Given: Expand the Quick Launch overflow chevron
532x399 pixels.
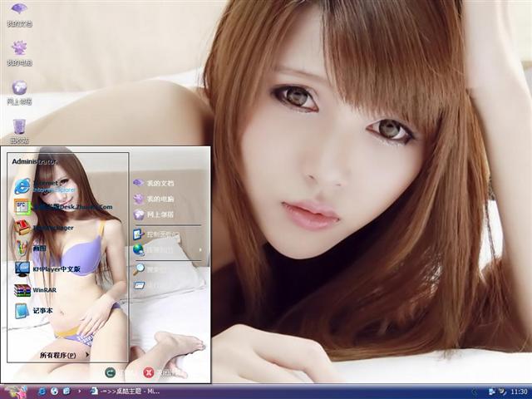Looking at the screenshot, I should 80,392.
